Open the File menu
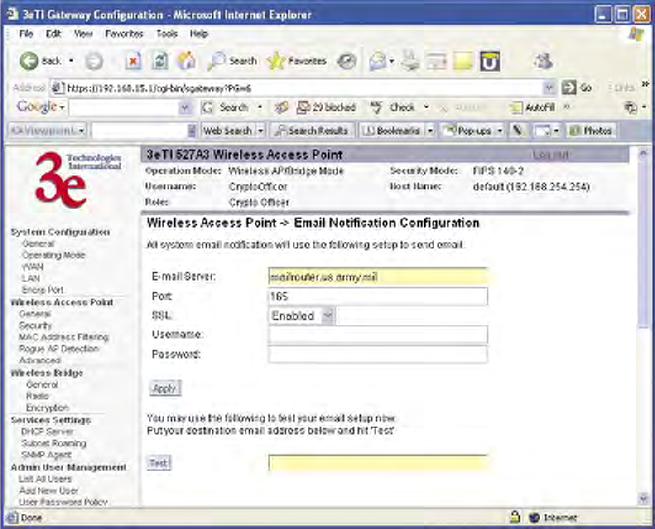This screenshot has width=655, height=529. point(26,34)
